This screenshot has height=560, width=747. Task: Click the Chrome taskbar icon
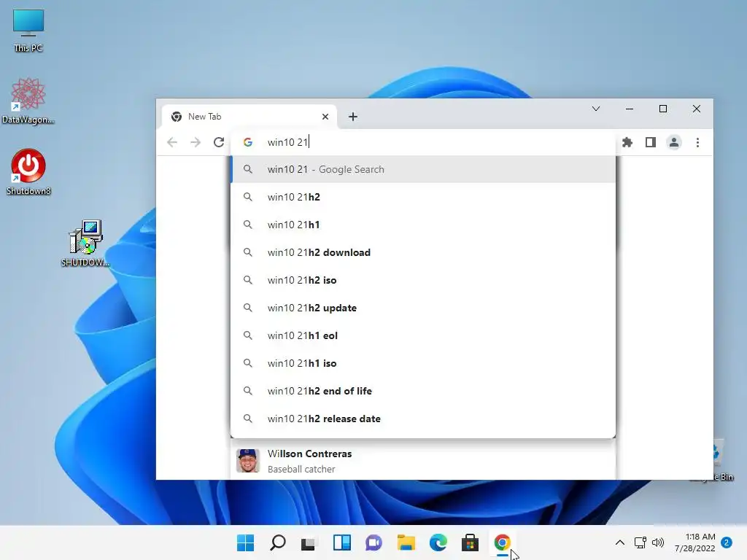pyautogui.click(x=502, y=542)
